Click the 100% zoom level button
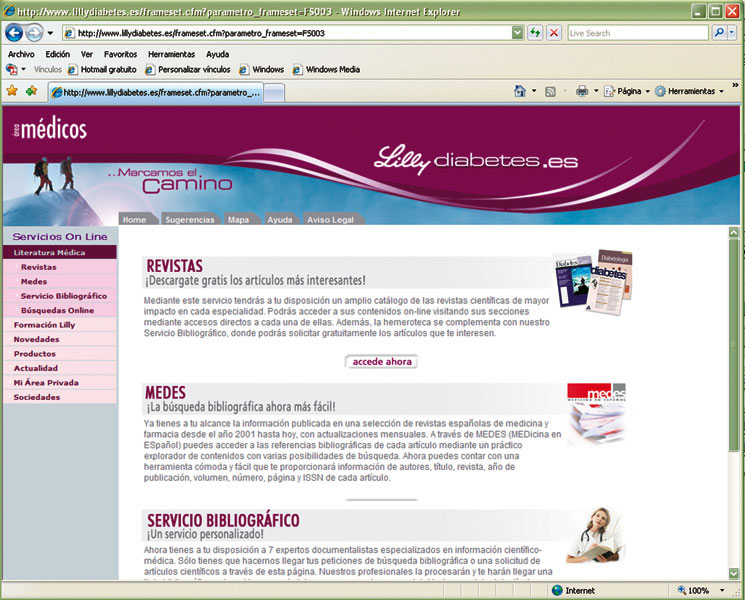This screenshot has height=600, width=745. [694, 590]
